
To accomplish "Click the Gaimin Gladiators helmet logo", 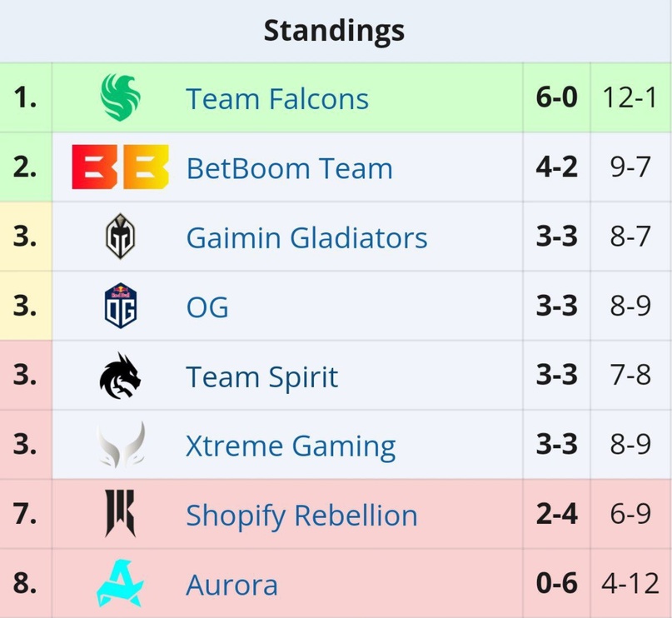I will point(121,237).
